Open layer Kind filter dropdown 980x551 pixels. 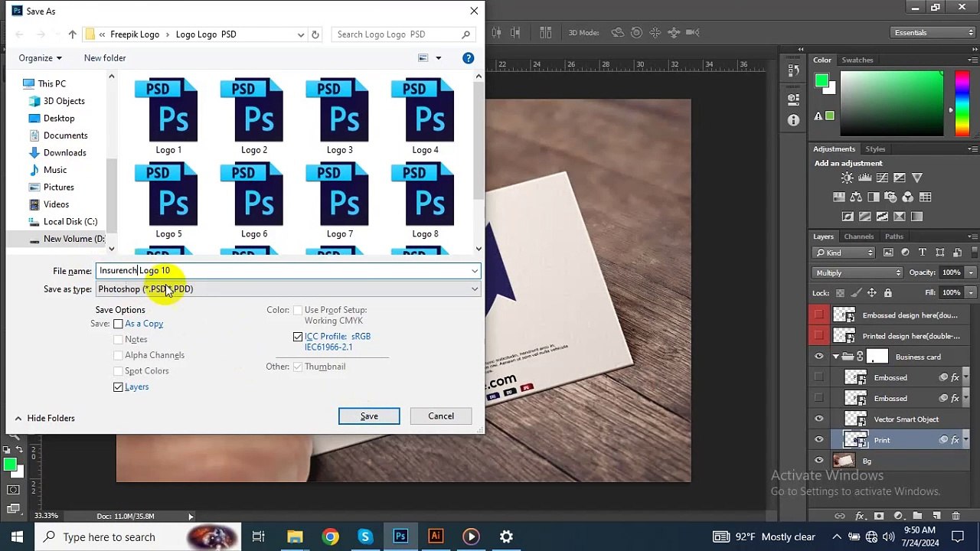tap(844, 253)
